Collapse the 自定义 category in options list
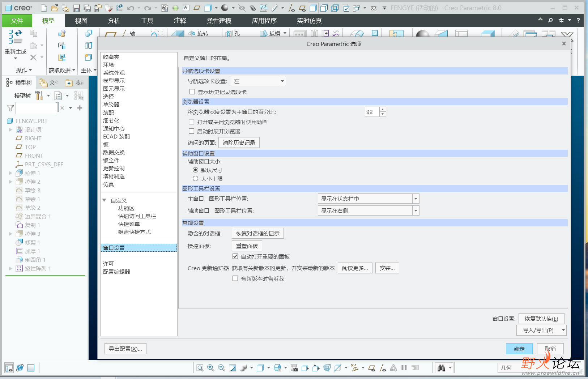The height and width of the screenshot is (379, 588). click(x=104, y=200)
